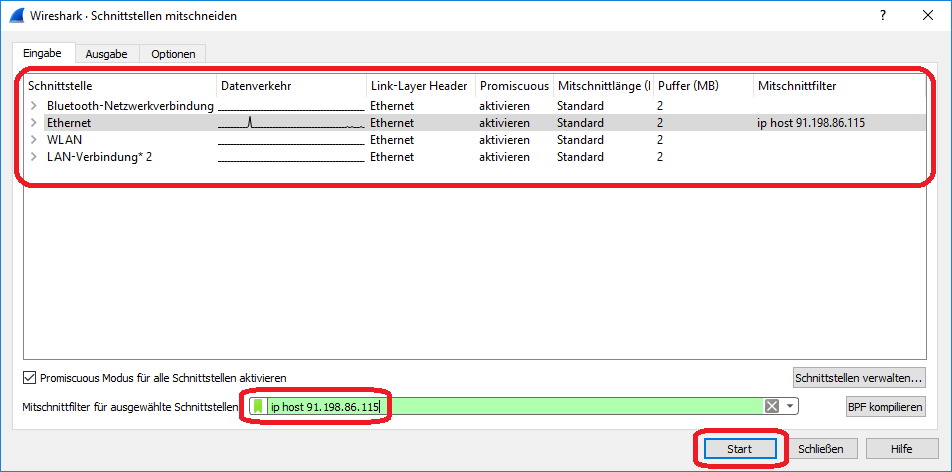Open the capture filter history dropdown arrow
The width and height of the screenshot is (952, 472).
[x=789, y=406]
